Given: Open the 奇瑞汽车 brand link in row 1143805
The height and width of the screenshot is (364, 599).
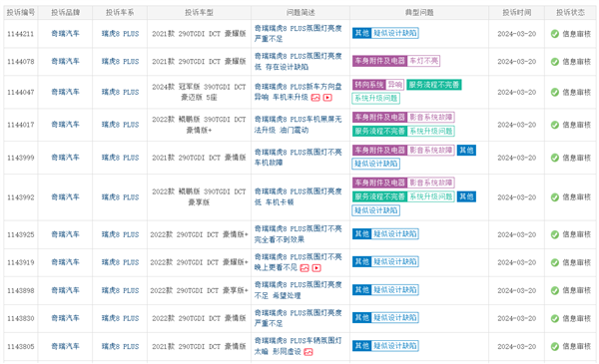Looking at the screenshot, I should pos(65,346).
